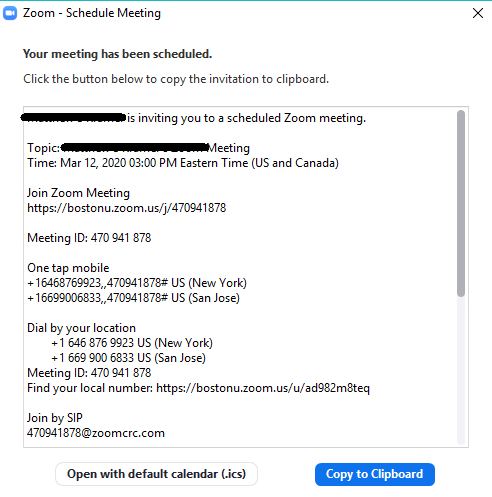Click the Find your local number URL
Image resolution: width=492 pixels, height=497 pixels.
click(263, 388)
